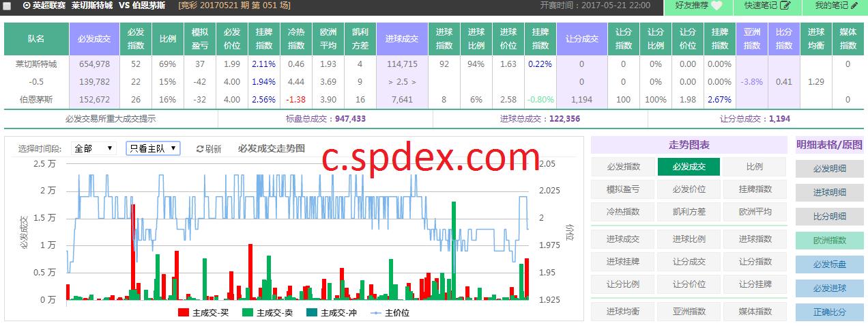Select 模拟盈亏 trend chart button

(622, 189)
